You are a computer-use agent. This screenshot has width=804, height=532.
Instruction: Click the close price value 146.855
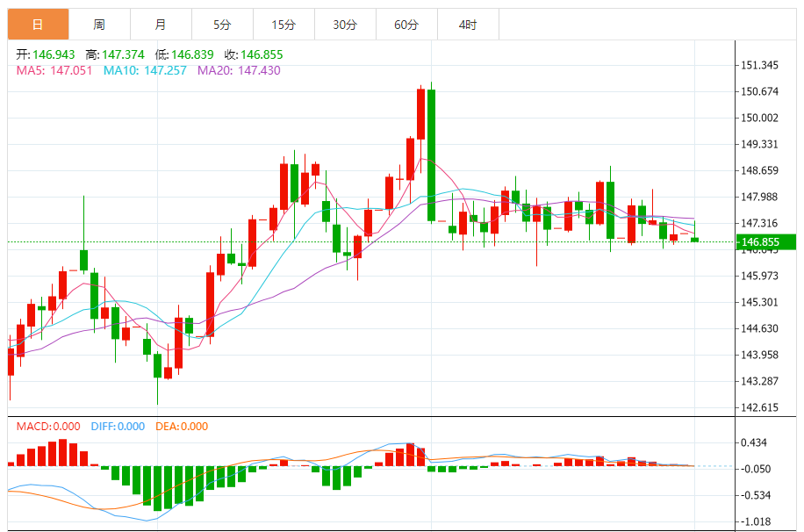[262, 54]
